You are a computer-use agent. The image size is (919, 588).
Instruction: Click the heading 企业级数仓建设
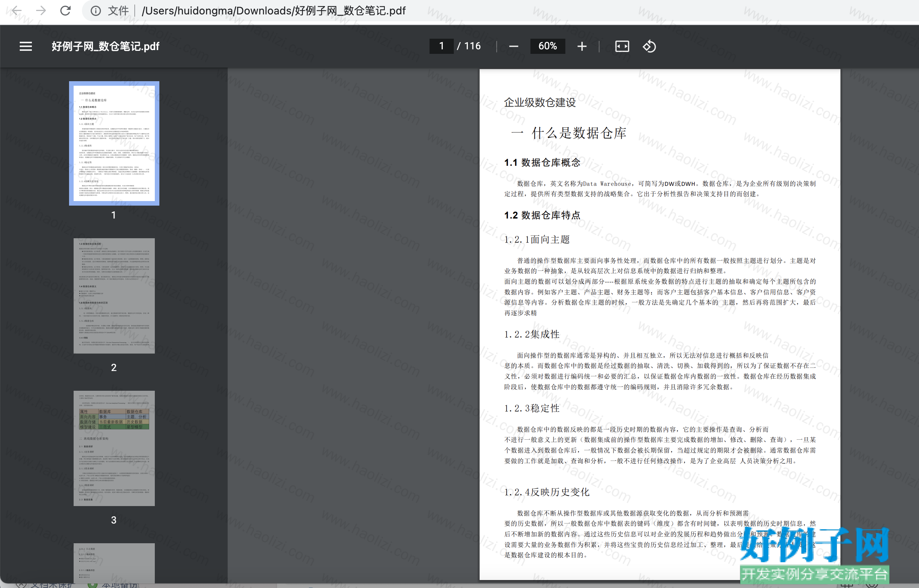[540, 102]
